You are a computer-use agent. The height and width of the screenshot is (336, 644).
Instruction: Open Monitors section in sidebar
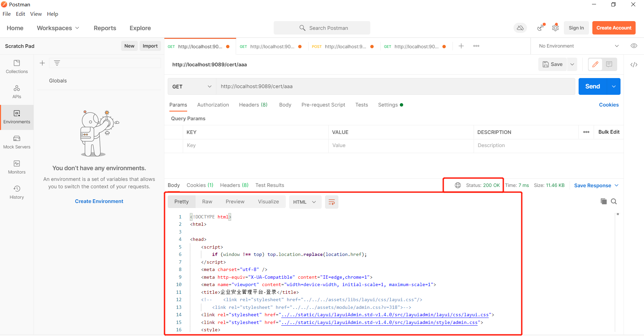coord(17,167)
